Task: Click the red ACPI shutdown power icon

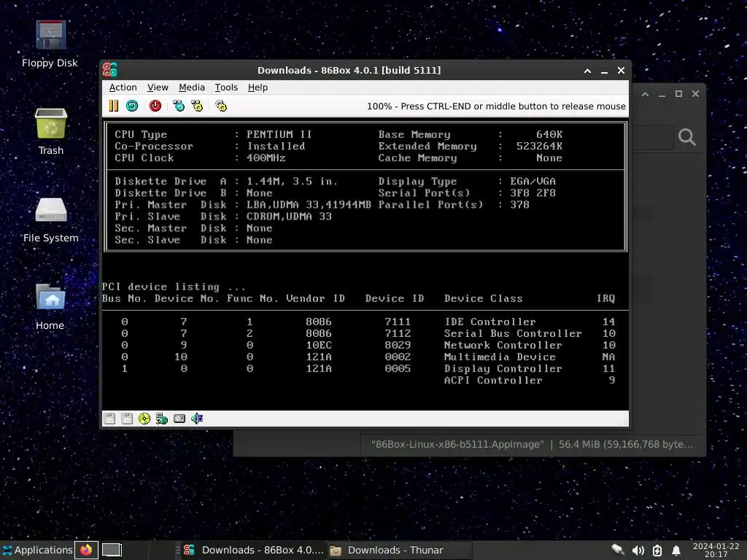Action: [x=155, y=106]
